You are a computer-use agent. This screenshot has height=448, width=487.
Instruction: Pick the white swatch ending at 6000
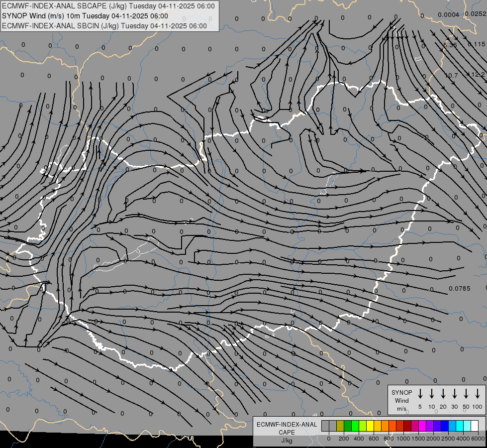click(x=474, y=426)
